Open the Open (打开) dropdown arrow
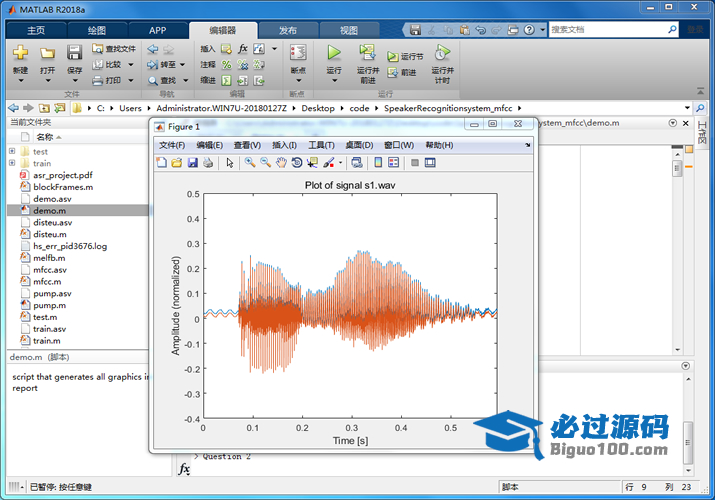Image resolution: width=715 pixels, height=500 pixels. click(47, 81)
